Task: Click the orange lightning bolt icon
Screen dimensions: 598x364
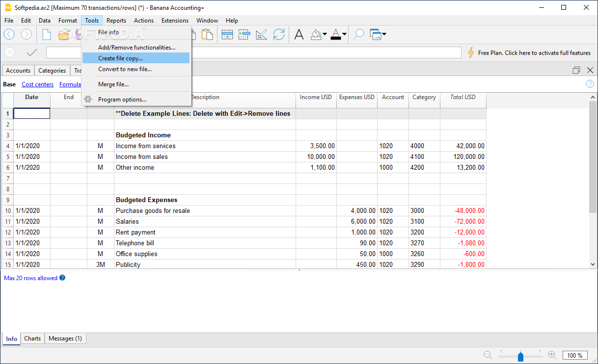Action: tap(471, 52)
